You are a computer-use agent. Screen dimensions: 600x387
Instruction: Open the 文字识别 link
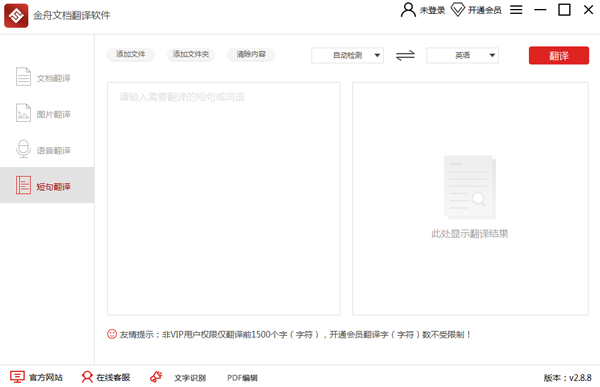pyautogui.click(x=190, y=378)
